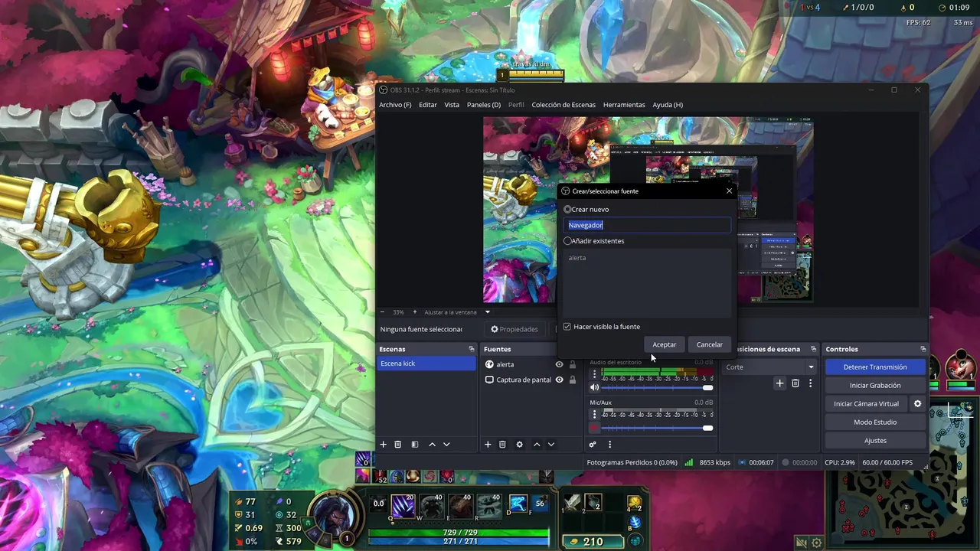Open Ayuda (H) menu
Screen dimensions: 980x551
tap(668, 105)
